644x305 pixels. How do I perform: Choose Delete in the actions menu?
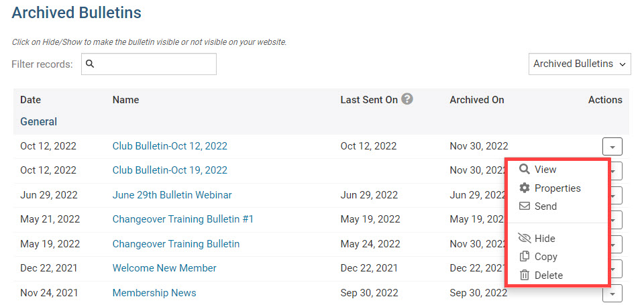click(x=548, y=276)
